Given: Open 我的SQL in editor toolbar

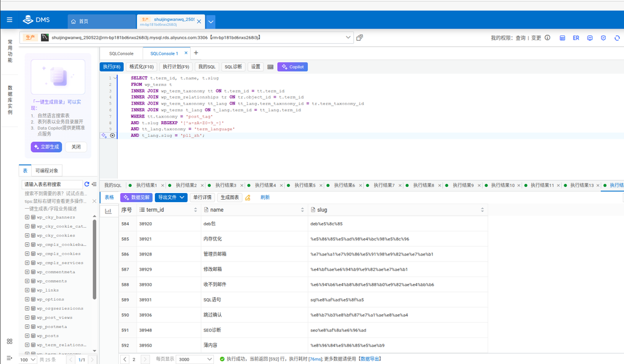Looking at the screenshot, I should tap(207, 67).
